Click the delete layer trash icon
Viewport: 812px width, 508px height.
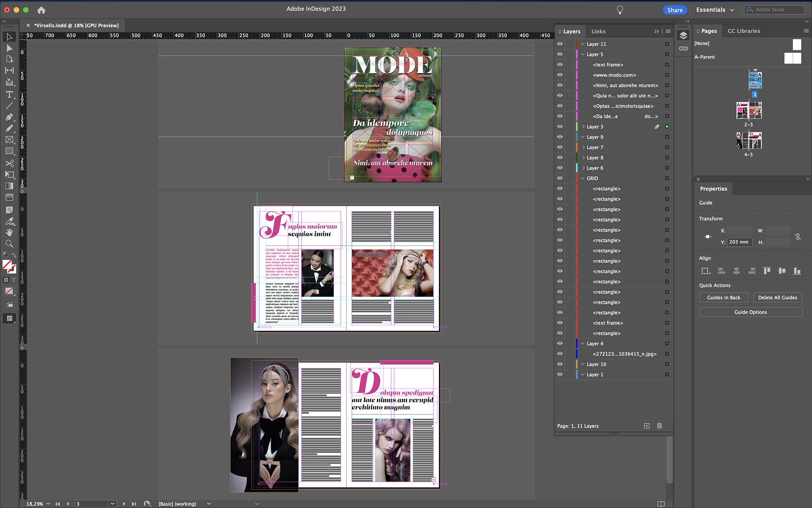pyautogui.click(x=659, y=426)
